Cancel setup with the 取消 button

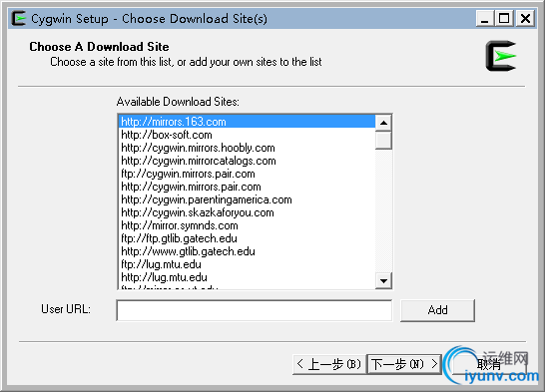tap(489, 364)
